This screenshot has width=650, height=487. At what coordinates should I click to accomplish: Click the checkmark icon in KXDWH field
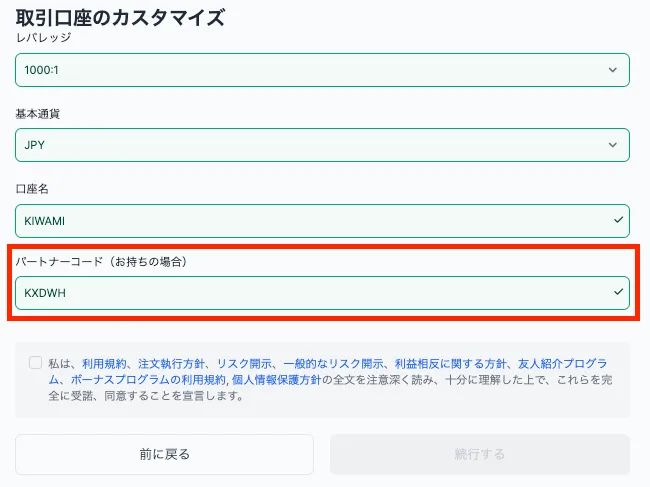(x=617, y=293)
